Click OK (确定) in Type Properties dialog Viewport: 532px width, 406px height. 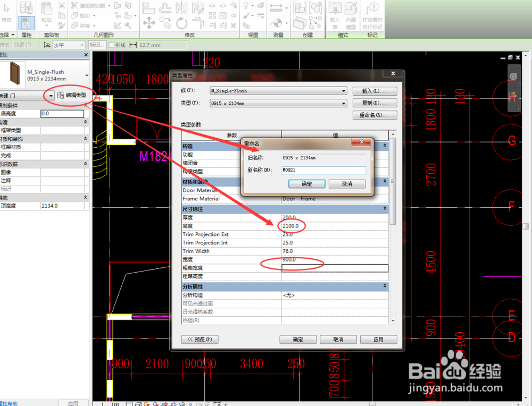pyautogui.click(x=298, y=339)
